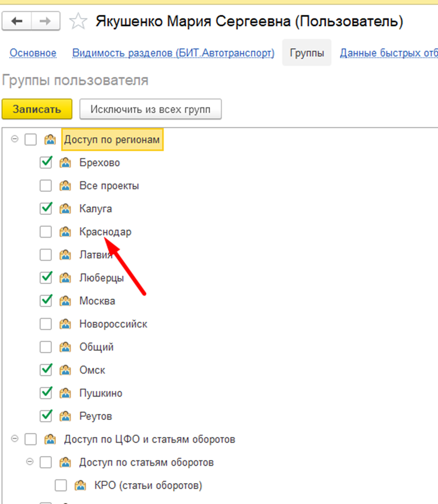Collapse the Доступ по статьям оборотов node
This screenshot has width=438, height=504.
tap(30, 462)
